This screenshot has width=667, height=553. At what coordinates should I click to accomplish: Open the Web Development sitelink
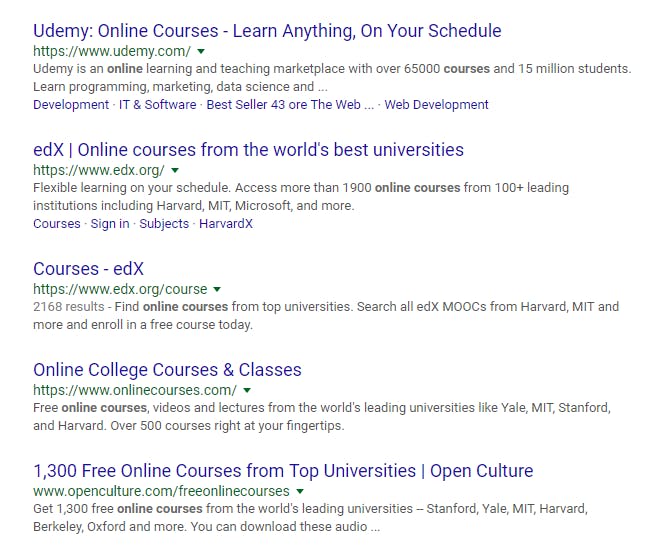(436, 105)
